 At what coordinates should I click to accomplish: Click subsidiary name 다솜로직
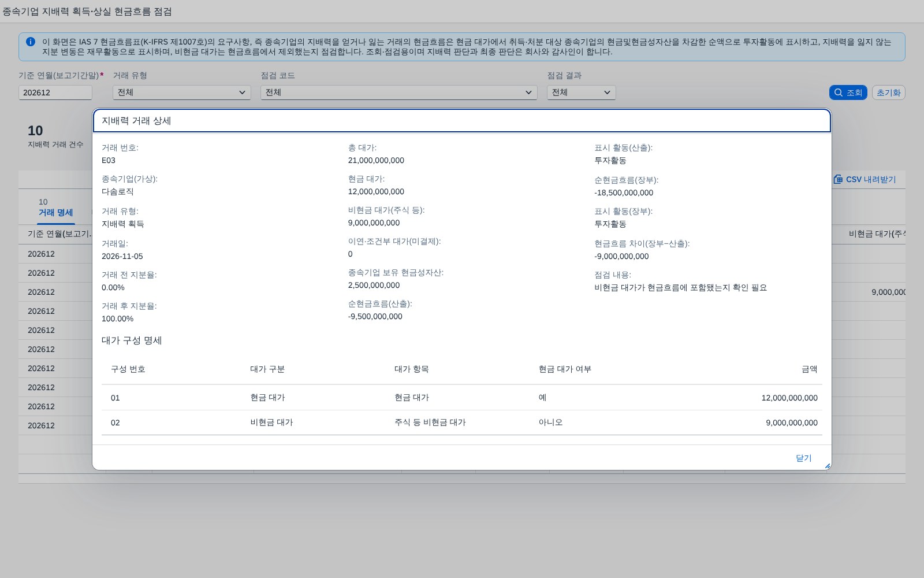[x=118, y=192]
